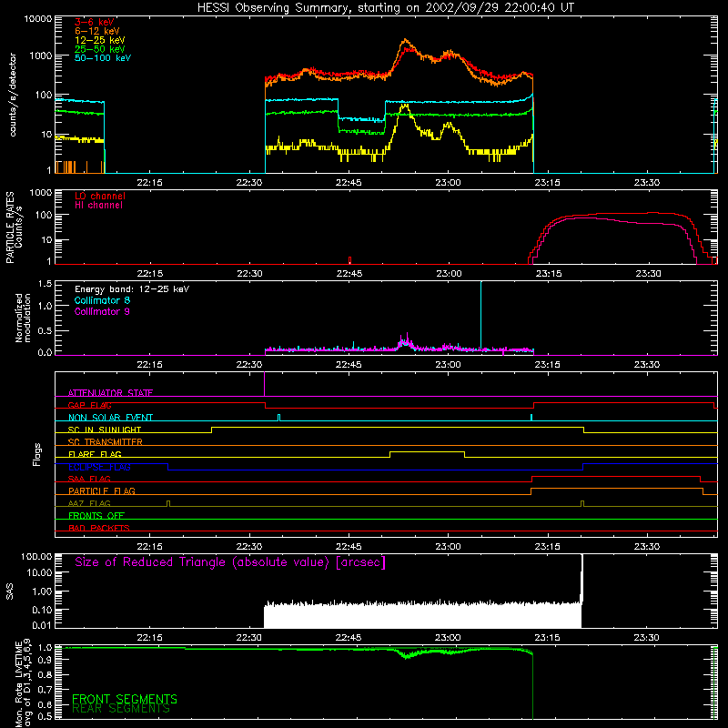The image size is (728, 728).
Task: Select the 'FRONT SEGMENTS' livetime legend
Action: tap(125, 699)
